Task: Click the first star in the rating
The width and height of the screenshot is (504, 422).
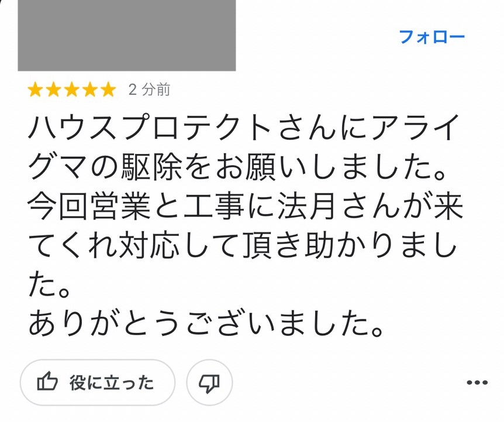Action: (x=35, y=90)
